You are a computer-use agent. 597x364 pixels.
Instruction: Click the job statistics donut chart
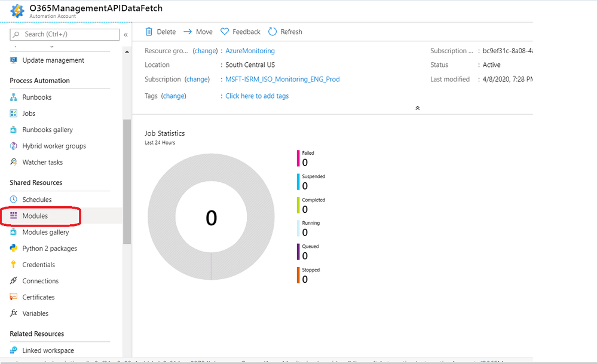[211, 216]
